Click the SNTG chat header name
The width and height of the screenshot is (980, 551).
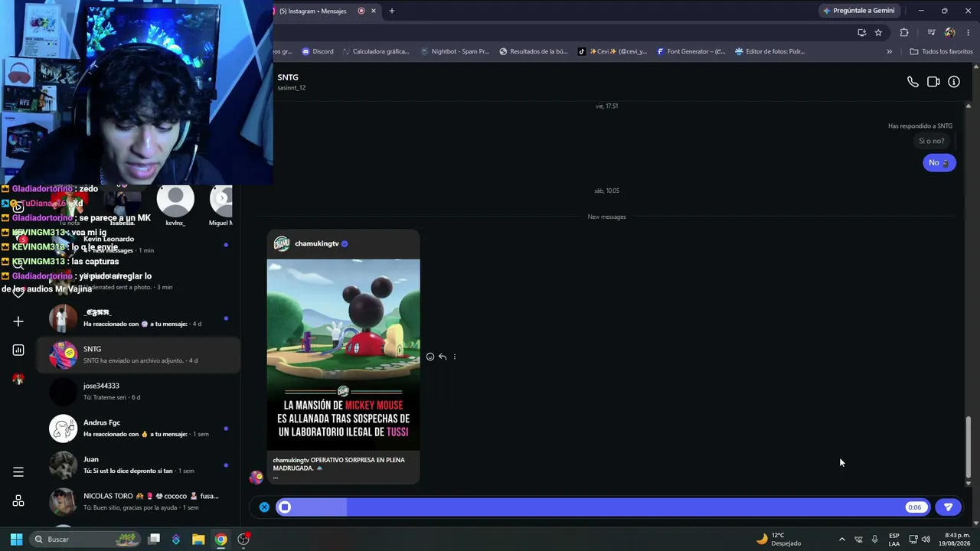coord(288,77)
